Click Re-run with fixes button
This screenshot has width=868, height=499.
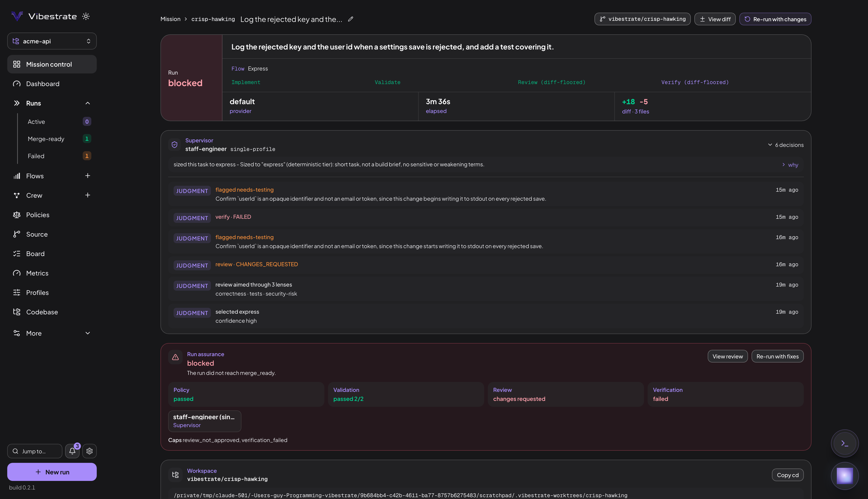(777, 356)
